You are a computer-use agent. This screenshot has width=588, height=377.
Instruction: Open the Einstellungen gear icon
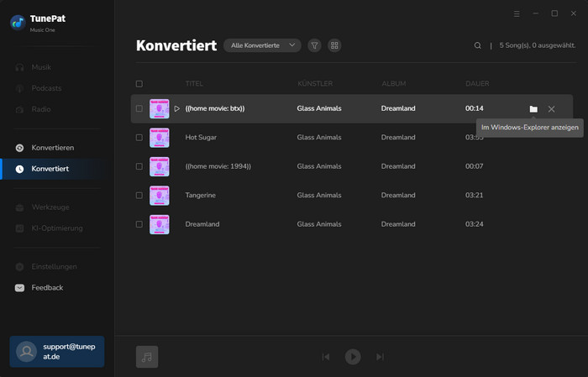pos(19,267)
